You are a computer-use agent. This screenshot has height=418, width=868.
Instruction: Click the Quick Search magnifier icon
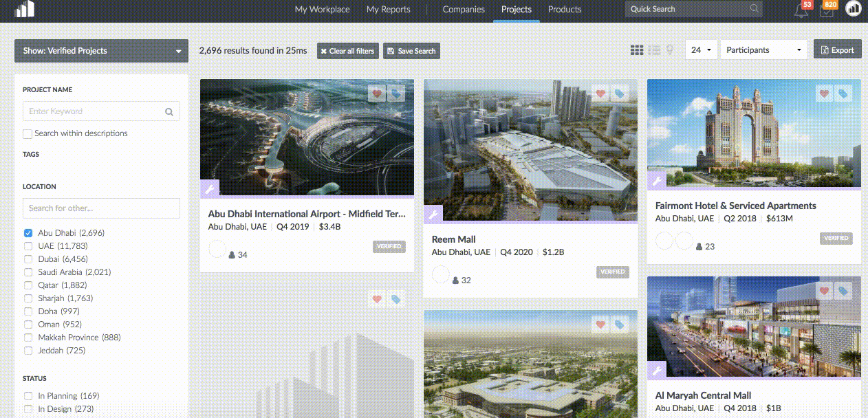[x=755, y=9]
